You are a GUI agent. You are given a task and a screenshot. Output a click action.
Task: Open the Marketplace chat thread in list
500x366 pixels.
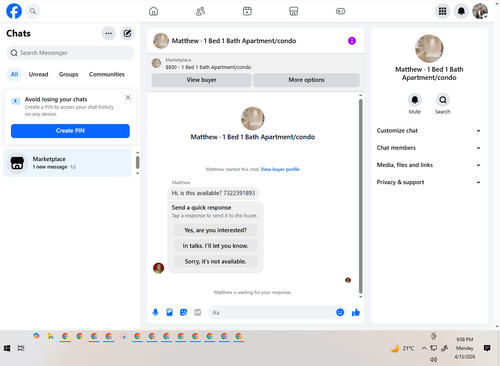coord(68,163)
